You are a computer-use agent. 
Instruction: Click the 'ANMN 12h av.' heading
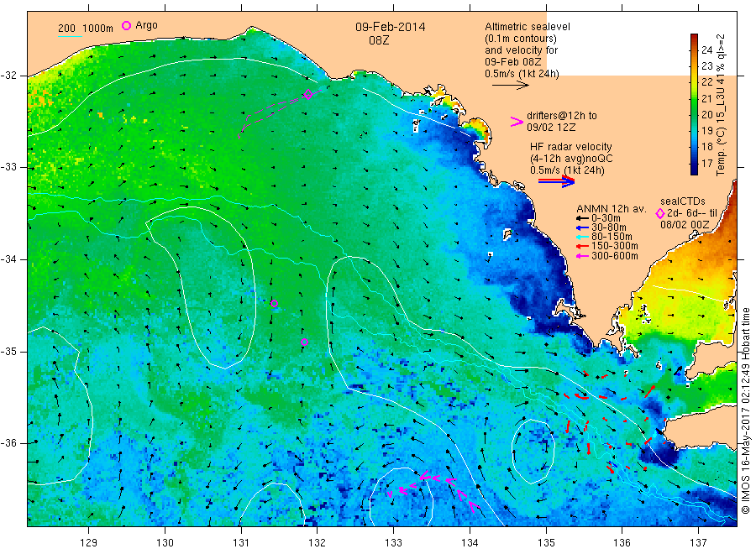[612, 209]
